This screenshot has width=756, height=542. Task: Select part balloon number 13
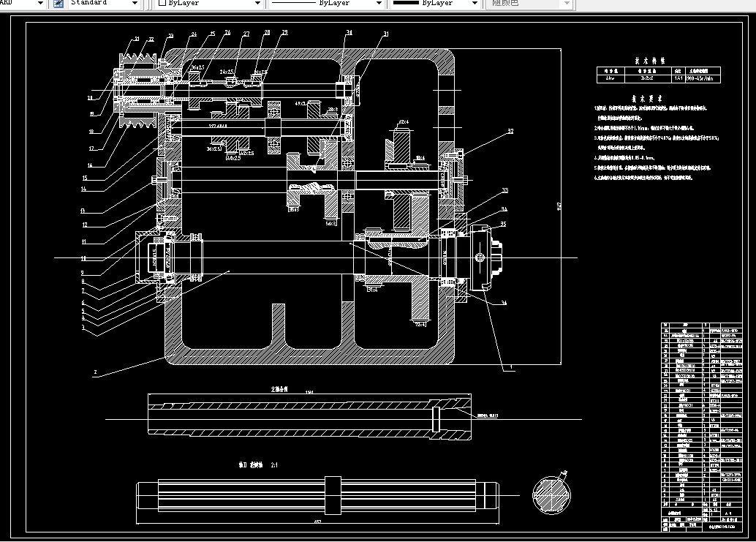tap(83, 211)
